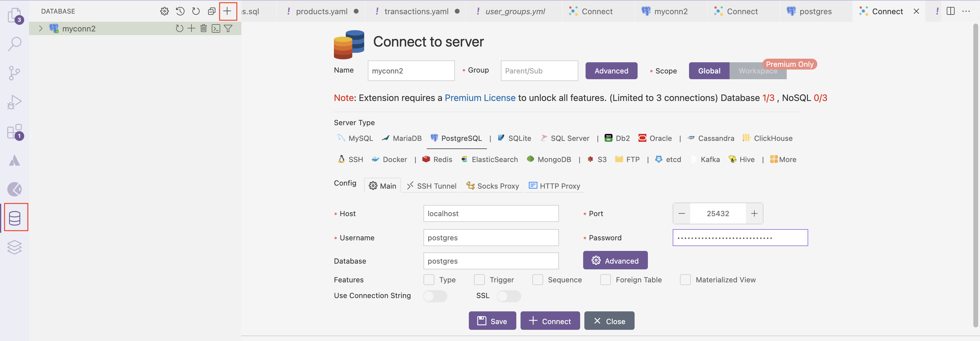Enable the Type feature checkbox

pyautogui.click(x=429, y=280)
